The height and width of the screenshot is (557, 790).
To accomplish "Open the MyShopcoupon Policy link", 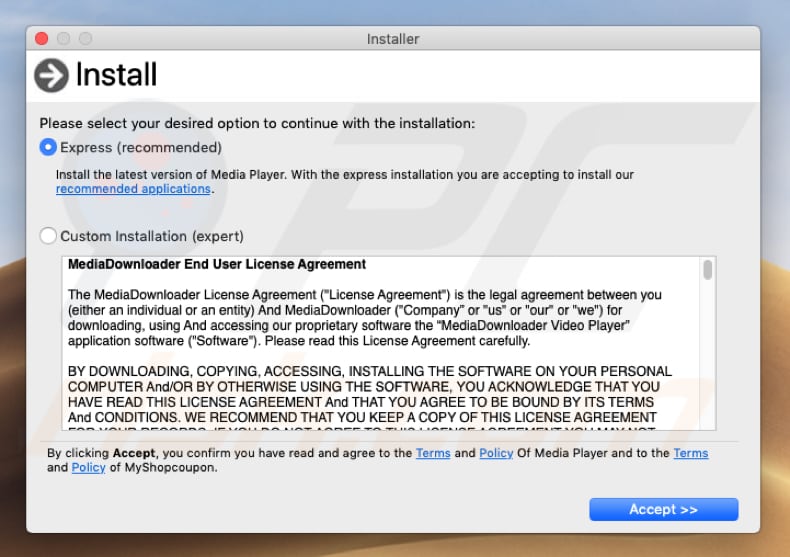I will point(88,467).
